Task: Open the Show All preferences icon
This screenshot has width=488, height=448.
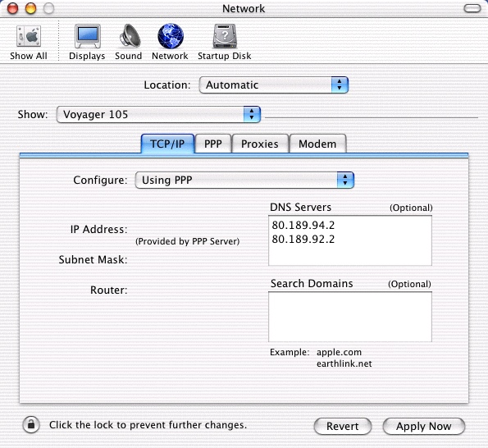Action: pyautogui.click(x=29, y=37)
